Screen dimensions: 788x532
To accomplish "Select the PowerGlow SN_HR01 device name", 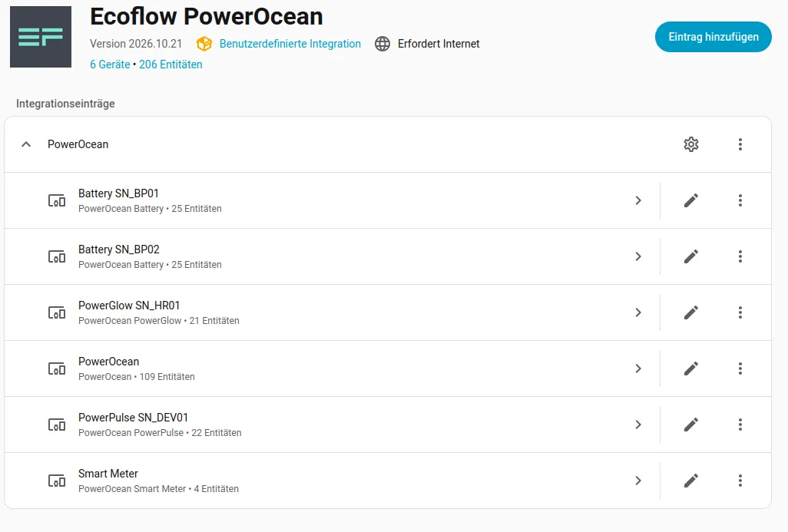I will (x=129, y=306).
